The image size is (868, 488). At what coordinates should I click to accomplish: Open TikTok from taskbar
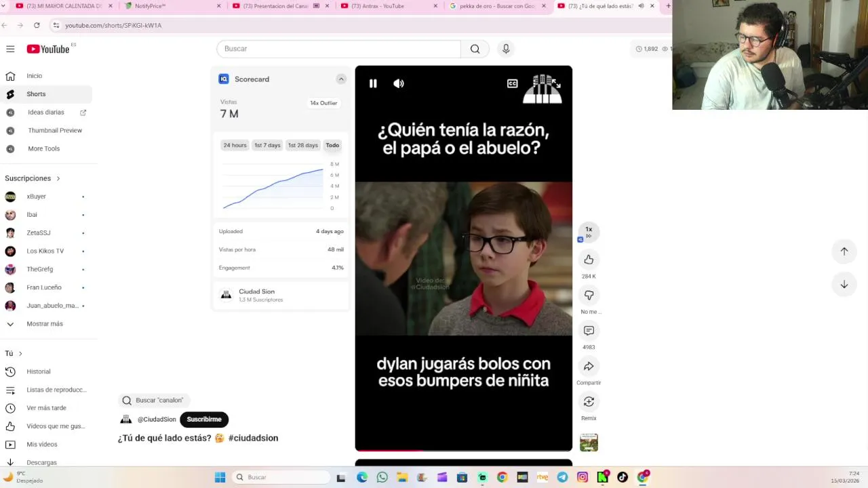623,477
